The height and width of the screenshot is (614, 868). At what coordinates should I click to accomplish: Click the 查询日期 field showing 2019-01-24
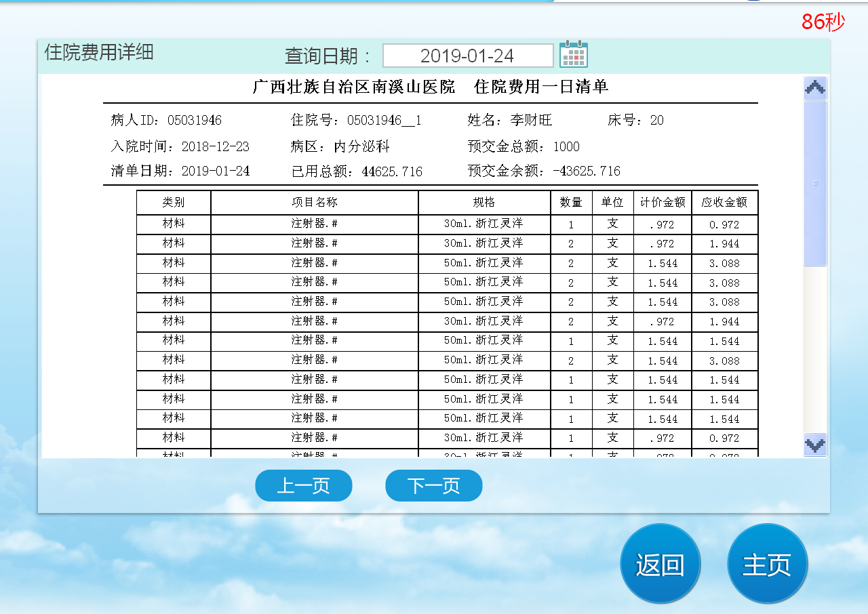pyautogui.click(x=467, y=56)
